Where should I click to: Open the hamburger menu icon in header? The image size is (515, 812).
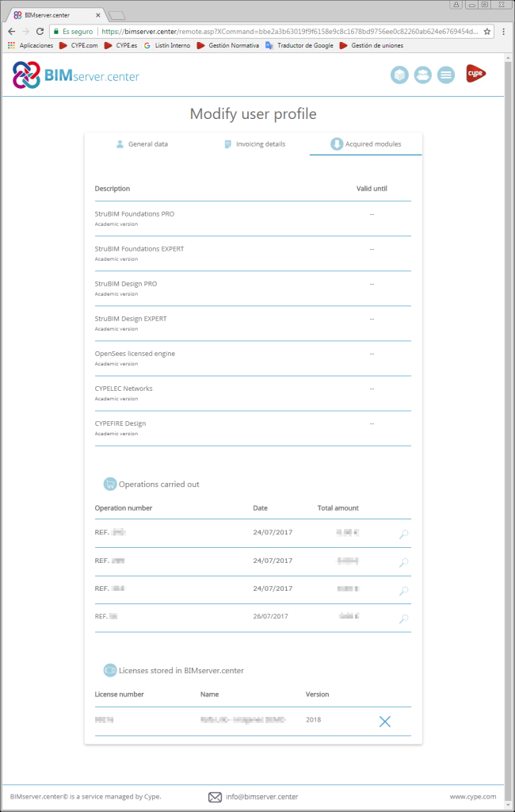[x=446, y=75]
